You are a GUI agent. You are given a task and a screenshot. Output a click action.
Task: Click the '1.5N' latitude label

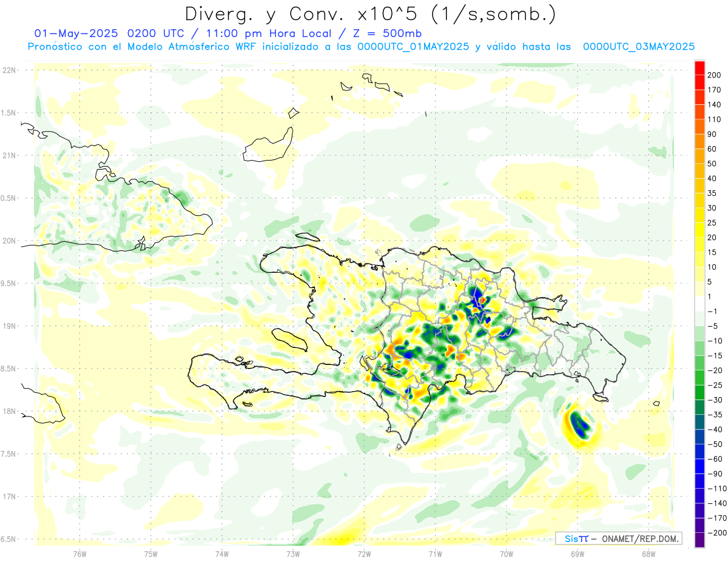click(8, 113)
